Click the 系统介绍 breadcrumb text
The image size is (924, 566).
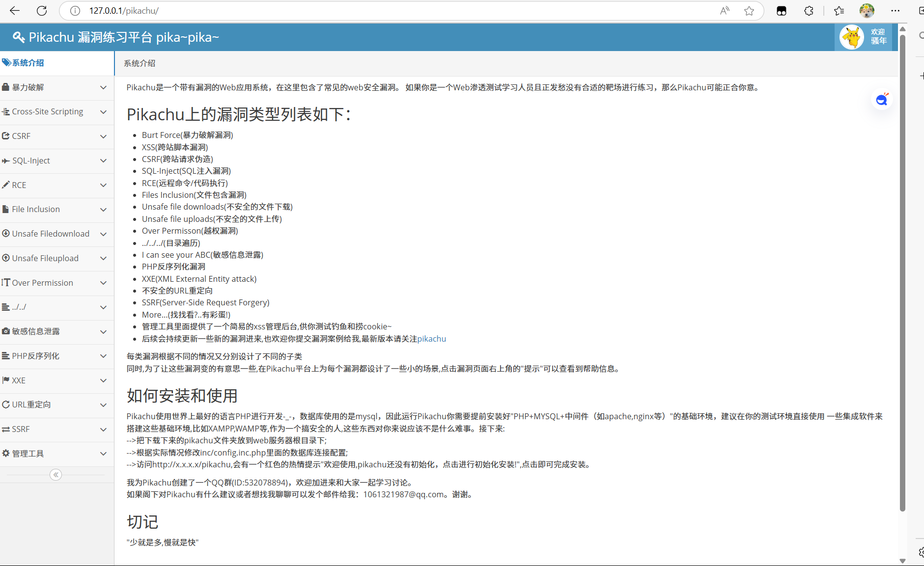click(x=140, y=63)
